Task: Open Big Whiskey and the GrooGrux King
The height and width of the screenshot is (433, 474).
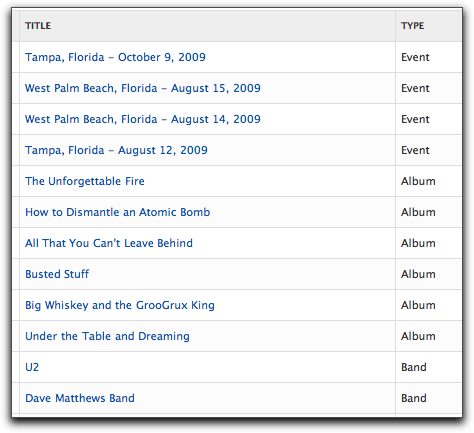Action: tap(120, 305)
